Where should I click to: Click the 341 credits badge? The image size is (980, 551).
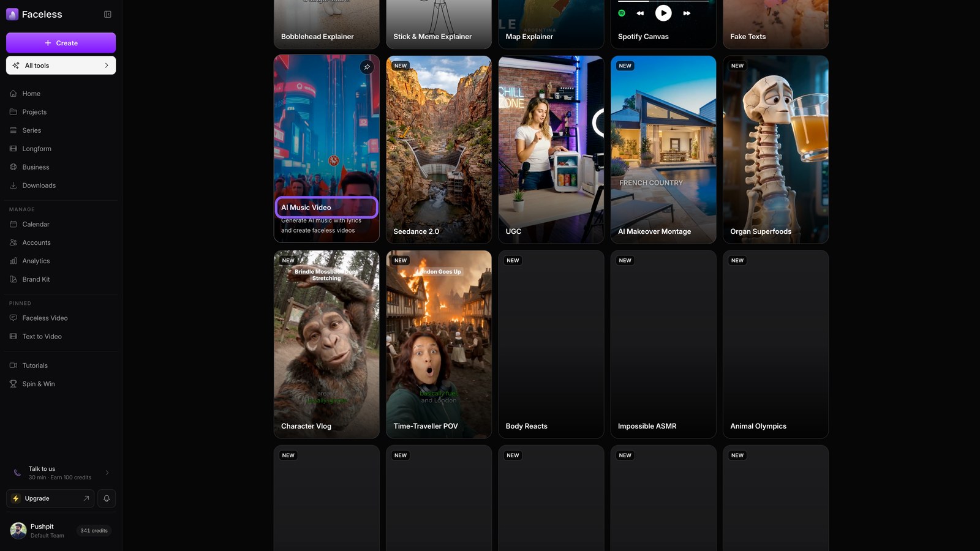click(x=94, y=531)
